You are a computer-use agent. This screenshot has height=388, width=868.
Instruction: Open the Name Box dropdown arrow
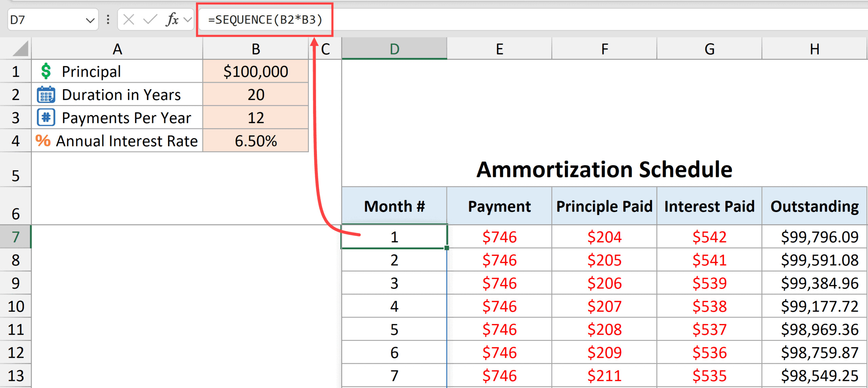[90, 20]
